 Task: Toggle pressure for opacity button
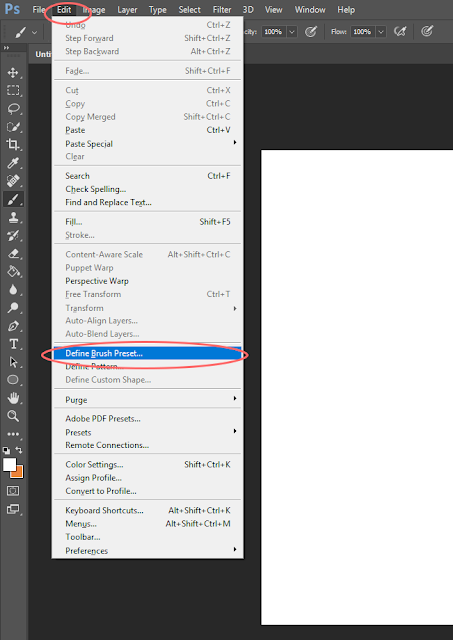(311, 31)
